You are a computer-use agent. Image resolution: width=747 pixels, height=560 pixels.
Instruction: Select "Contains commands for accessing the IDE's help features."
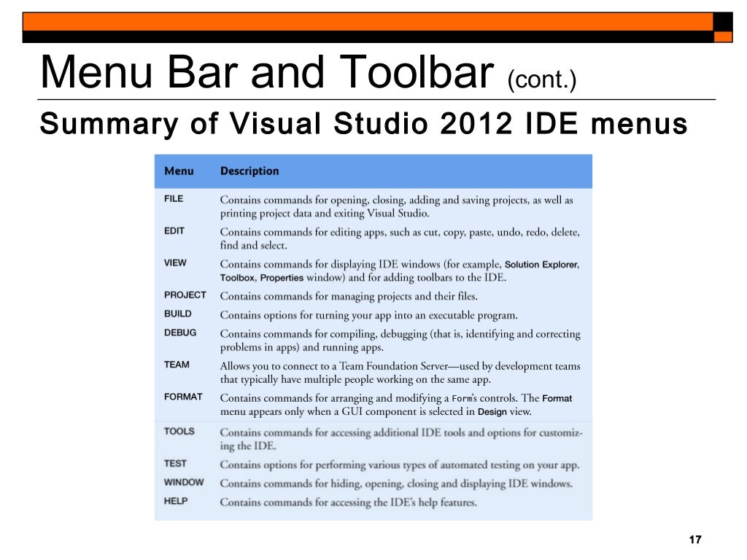tap(348, 502)
